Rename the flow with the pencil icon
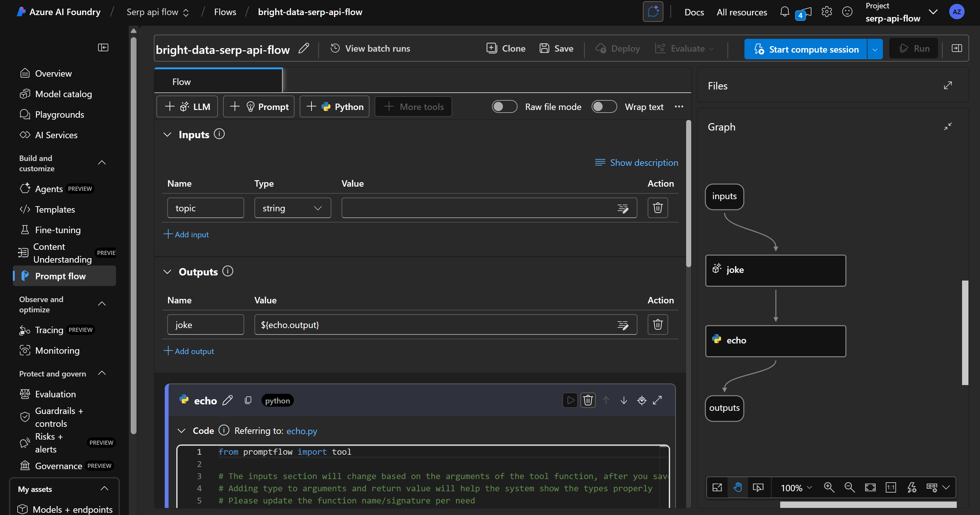Image resolution: width=980 pixels, height=515 pixels. [x=304, y=48]
